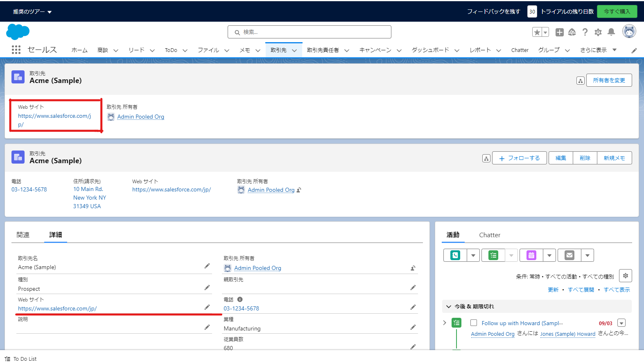This screenshot has width=644, height=364.
Task: Edit 説明 field pencil icon
Action: click(x=207, y=327)
